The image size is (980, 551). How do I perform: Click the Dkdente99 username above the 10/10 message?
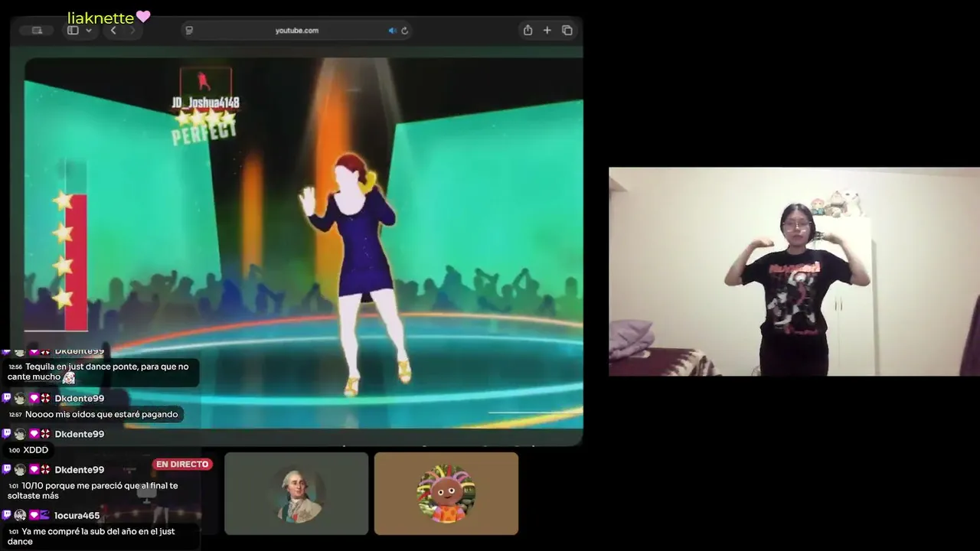(80, 470)
